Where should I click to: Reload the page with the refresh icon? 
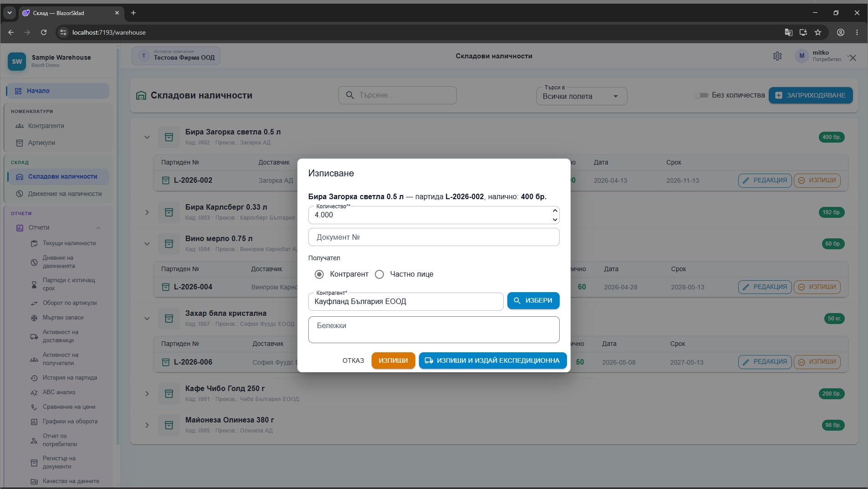pos(44,32)
